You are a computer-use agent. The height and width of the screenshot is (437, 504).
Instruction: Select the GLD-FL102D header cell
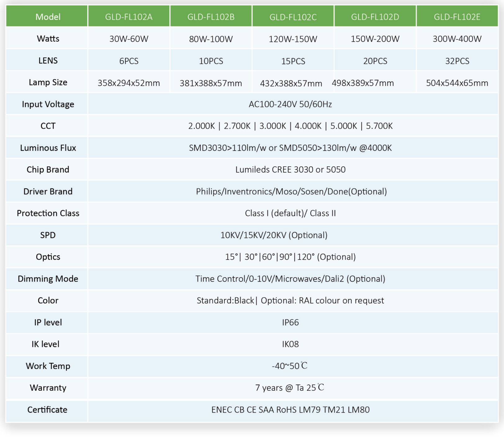(x=375, y=17)
